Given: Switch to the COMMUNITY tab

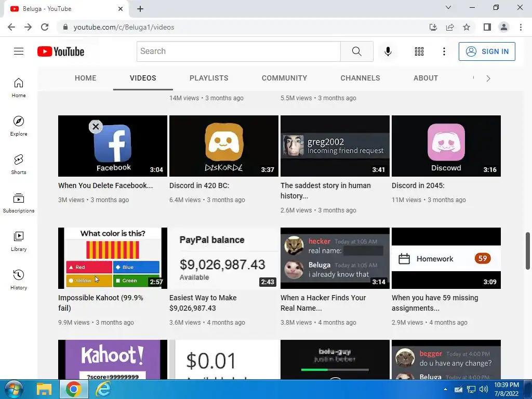Looking at the screenshot, I should tap(284, 78).
